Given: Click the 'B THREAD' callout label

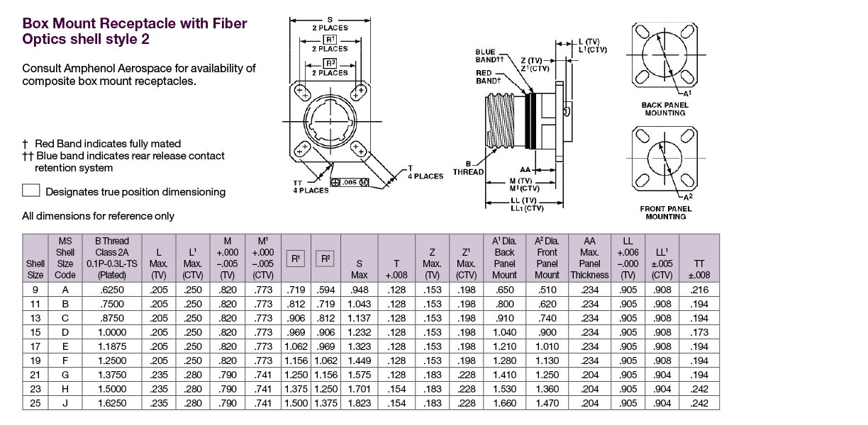Looking at the screenshot, I should coord(468,168).
